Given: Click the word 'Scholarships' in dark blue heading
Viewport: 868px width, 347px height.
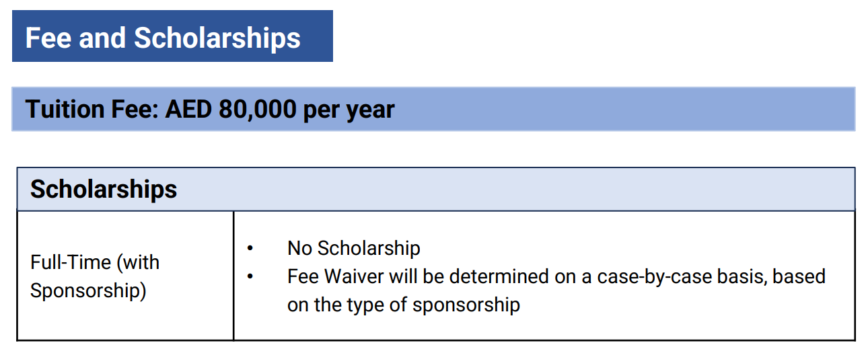Looking at the screenshot, I should [217, 38].
